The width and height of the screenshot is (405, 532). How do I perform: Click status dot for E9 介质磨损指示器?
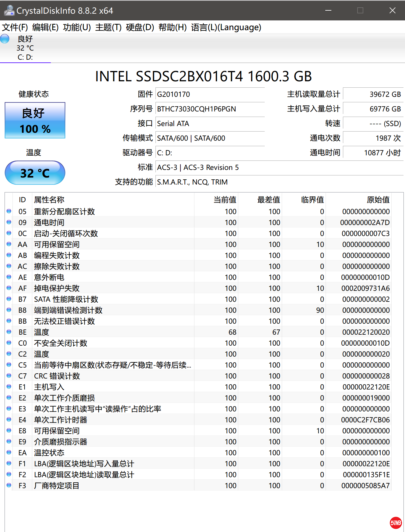9,441
